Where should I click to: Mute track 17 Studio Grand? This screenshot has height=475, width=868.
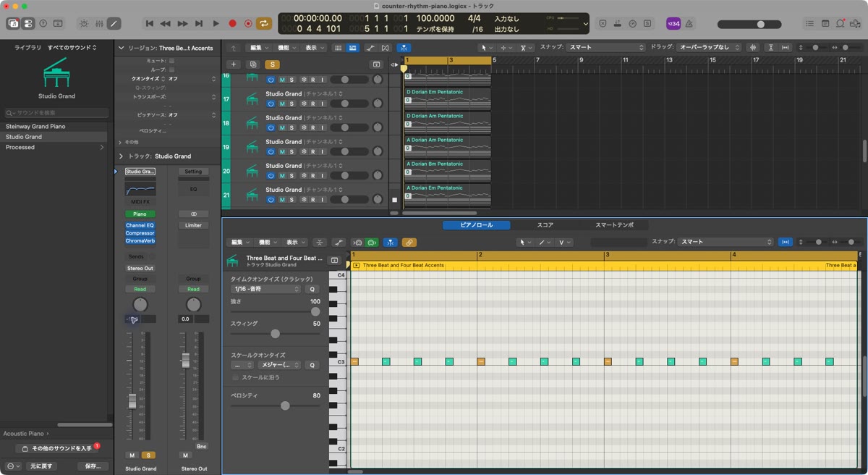282,104
